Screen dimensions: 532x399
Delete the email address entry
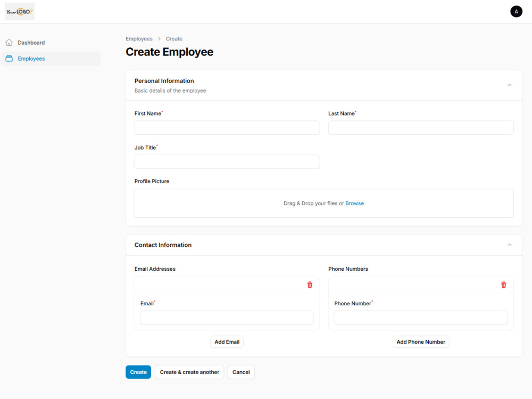click(310, 285)
